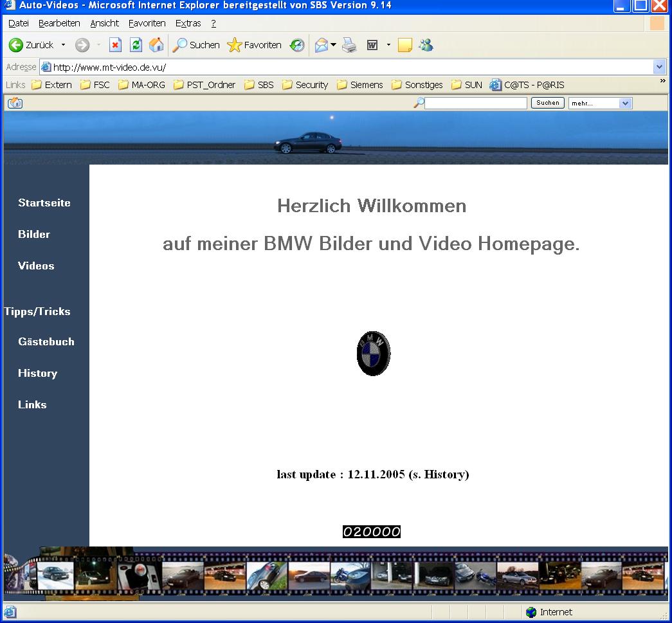Click the Forward navigation arrow
Image resolution: width=672 pixels, height=623 pixels.
82,44
